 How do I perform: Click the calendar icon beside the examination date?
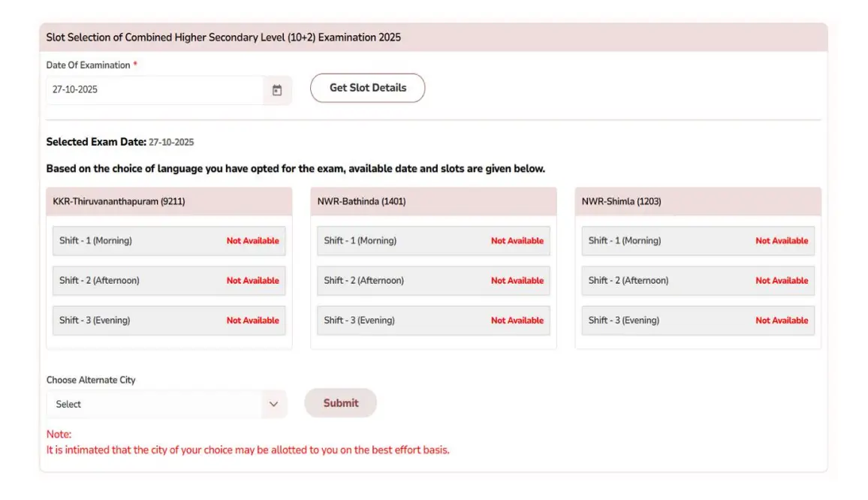(x=276, y=89)
